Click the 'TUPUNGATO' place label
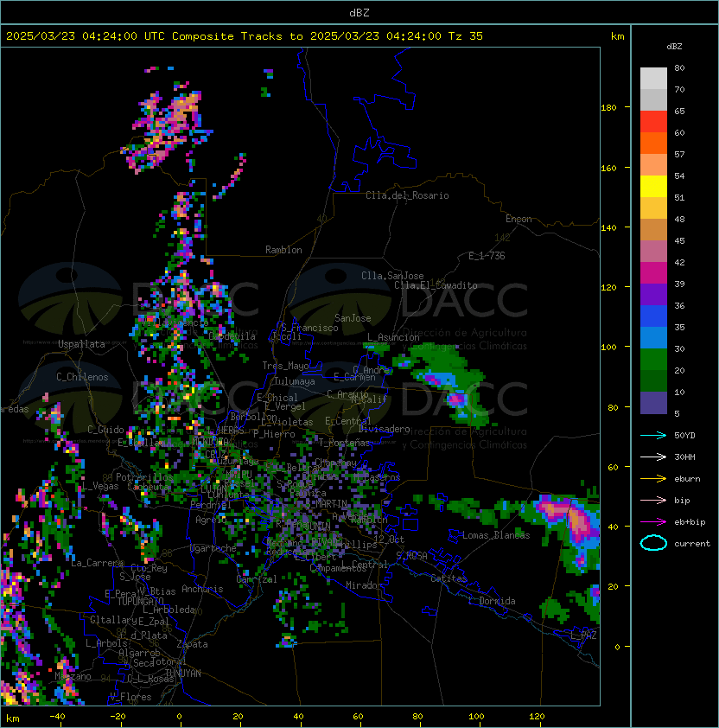719x728 pixels. tap(140, 602)
